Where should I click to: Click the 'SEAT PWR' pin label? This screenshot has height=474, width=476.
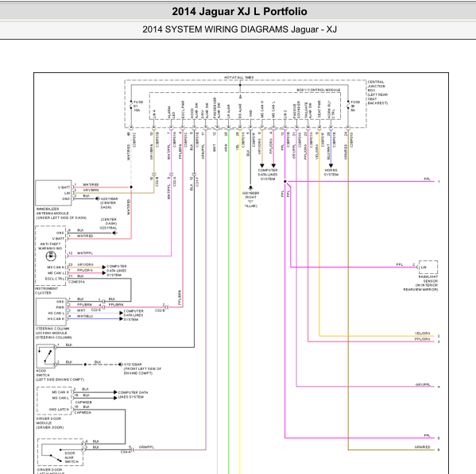click(x=319, y=110)
